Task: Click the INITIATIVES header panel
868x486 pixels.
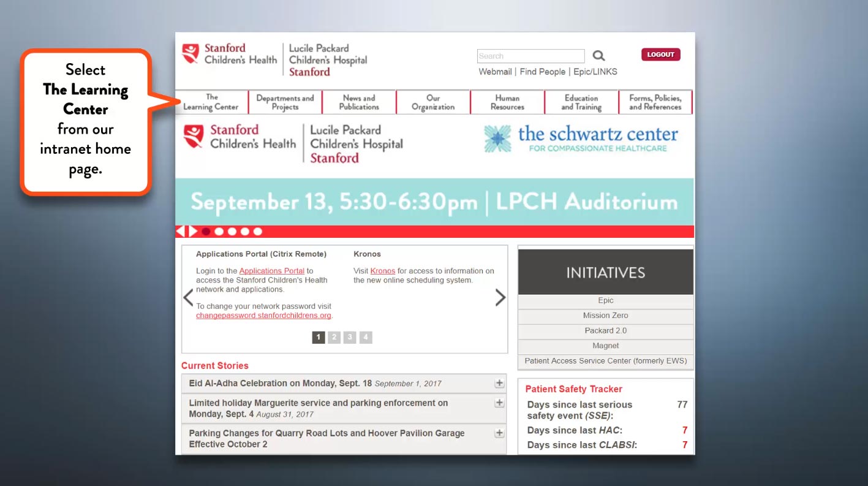Action: pos(606,272)
